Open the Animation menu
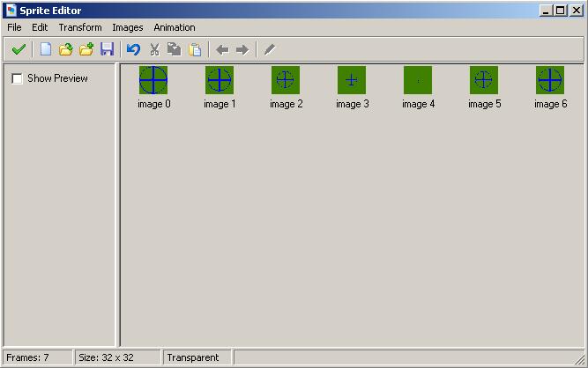The image size is (588, 368). (x=175, y=27)
